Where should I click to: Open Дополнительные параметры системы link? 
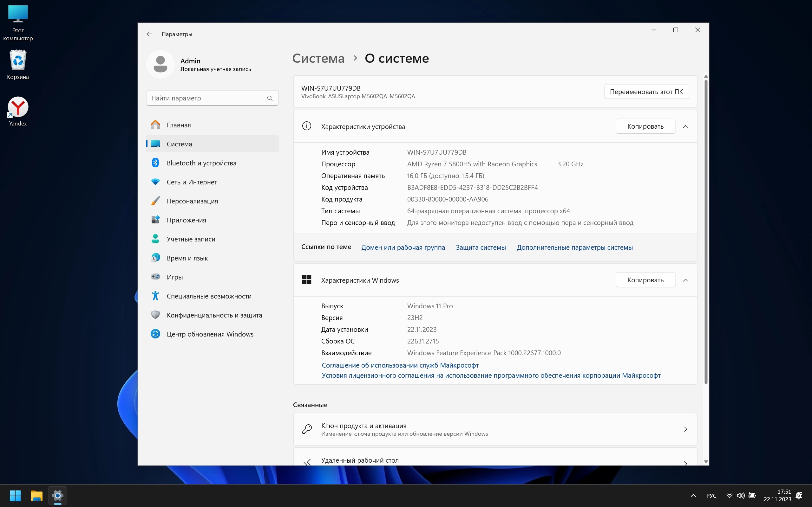pos(574,247)
